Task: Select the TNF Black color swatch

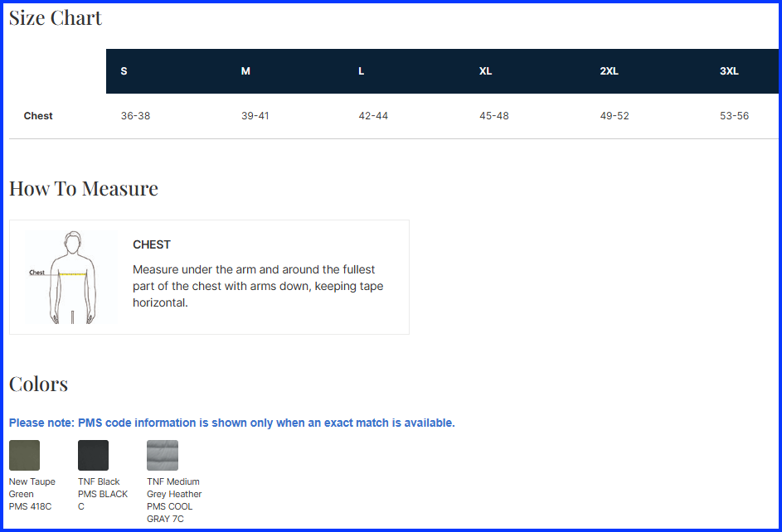Action: pyautogui.click(x=93, y=455)
